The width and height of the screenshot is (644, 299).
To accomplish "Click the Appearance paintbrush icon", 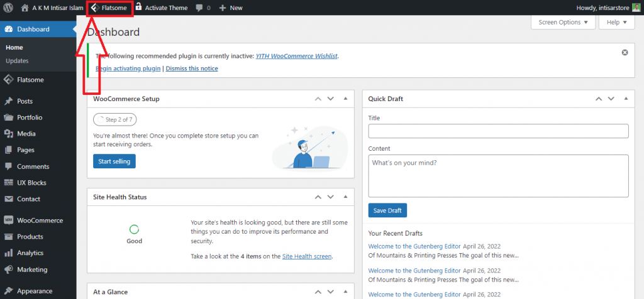I will (x=9, y=291).
